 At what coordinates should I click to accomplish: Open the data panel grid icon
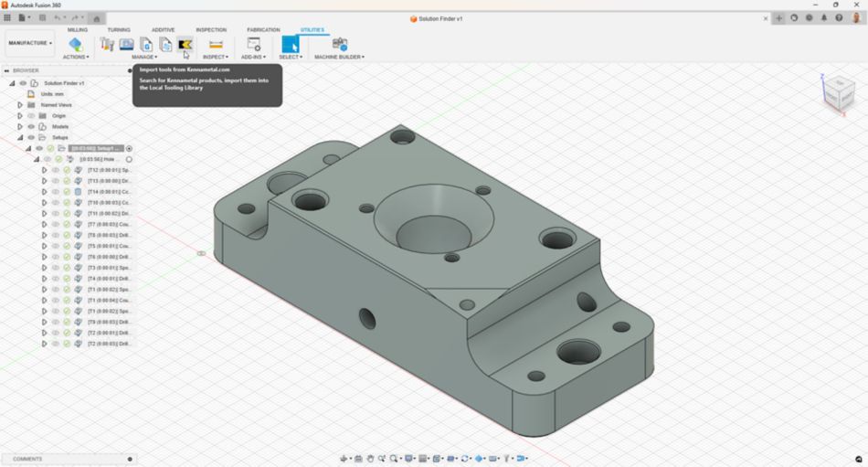[x=7, y=17]
